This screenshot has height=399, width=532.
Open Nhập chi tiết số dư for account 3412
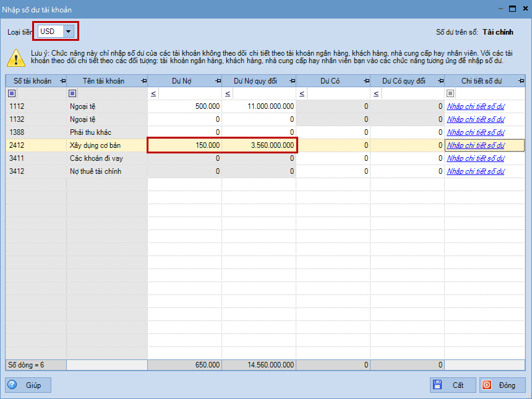[x=475, y=171]
